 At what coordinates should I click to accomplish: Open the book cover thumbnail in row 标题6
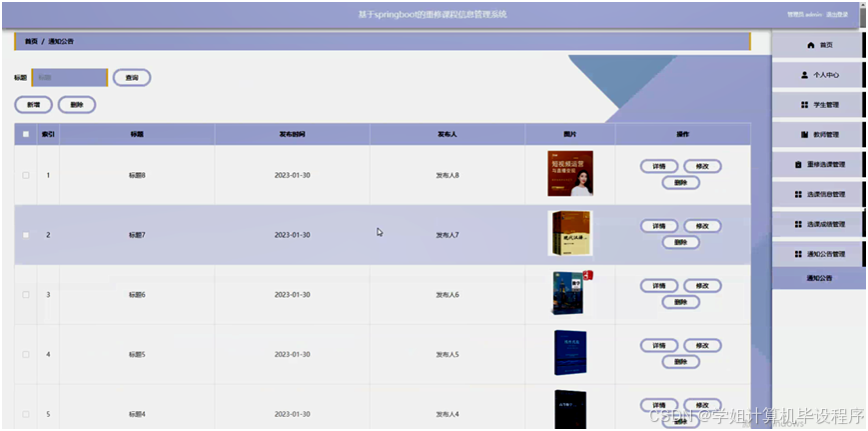point(572,293)
